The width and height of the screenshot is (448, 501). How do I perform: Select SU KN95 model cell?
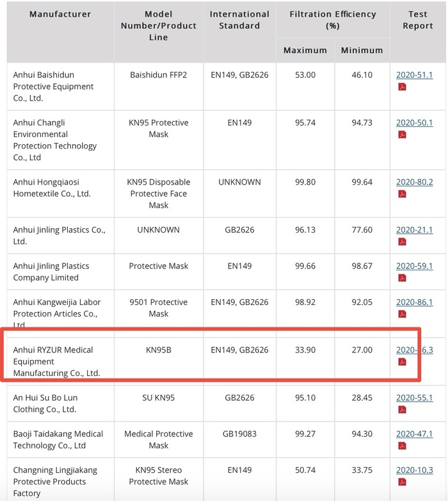coord(159,403)
